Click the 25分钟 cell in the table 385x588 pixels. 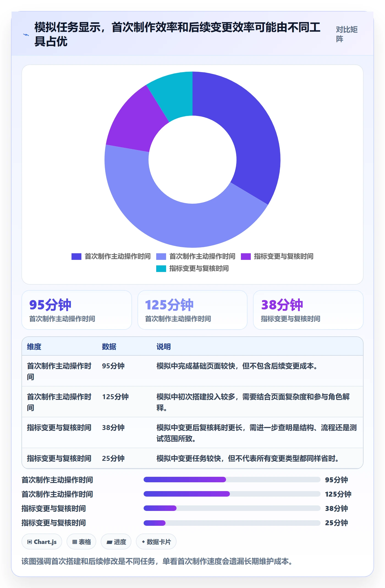pos(113,458)
